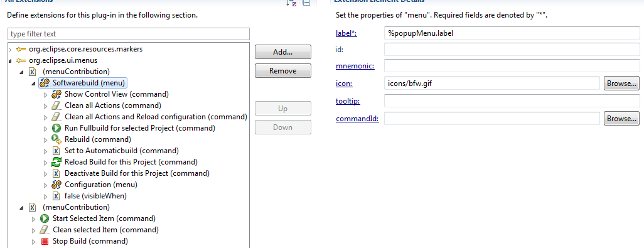Click the green Run Fullbuild play icon
Screen dimensions: 644x248
coord(56,128)
